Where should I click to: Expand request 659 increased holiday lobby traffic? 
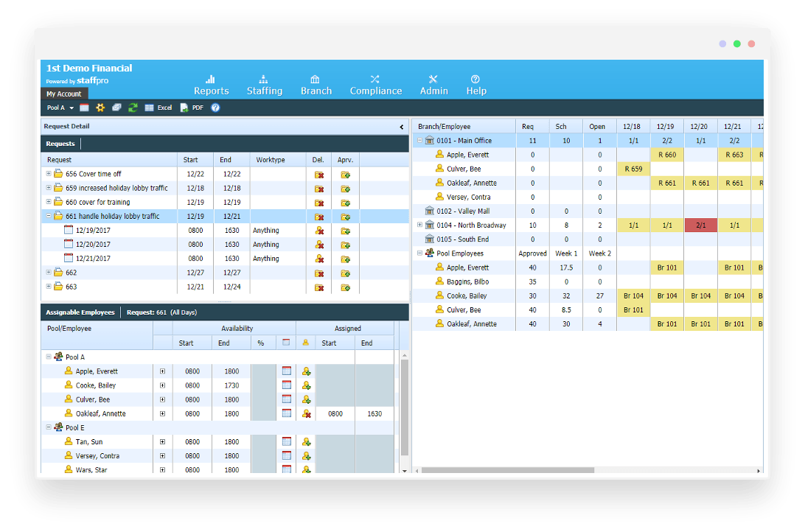click(49, 188)
